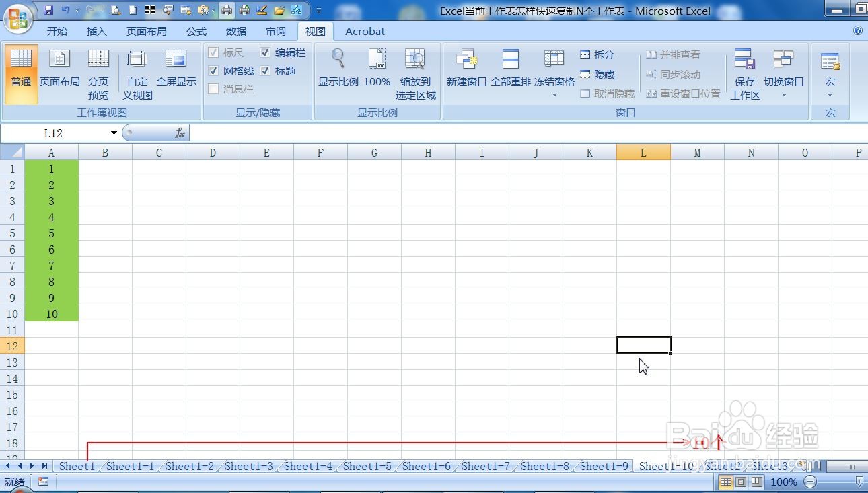
Task: Go to last sheet tab navigation arrow
Action: [x=44, y=465]
